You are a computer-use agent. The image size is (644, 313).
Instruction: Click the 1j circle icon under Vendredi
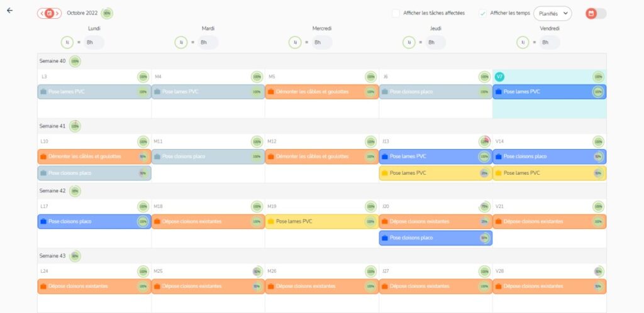pyautogui.click(x=523, y=42)
